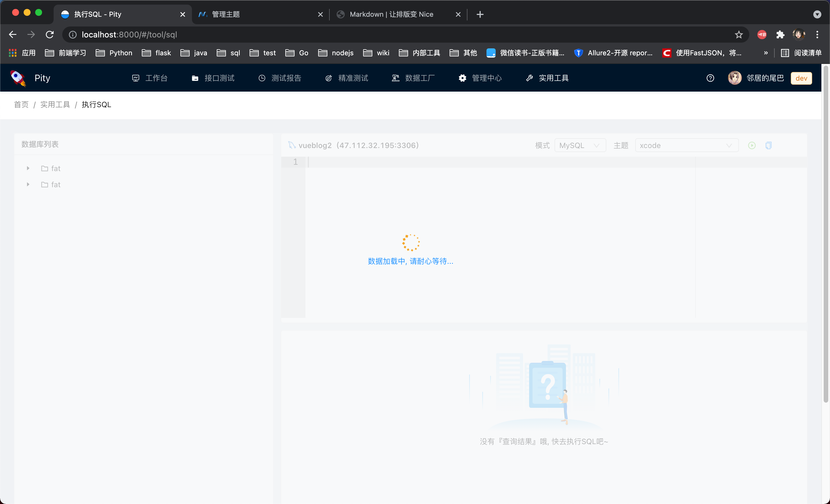Select the first fat database folder
The height and width of the screenshot is (504, 830).
point(51,168)
